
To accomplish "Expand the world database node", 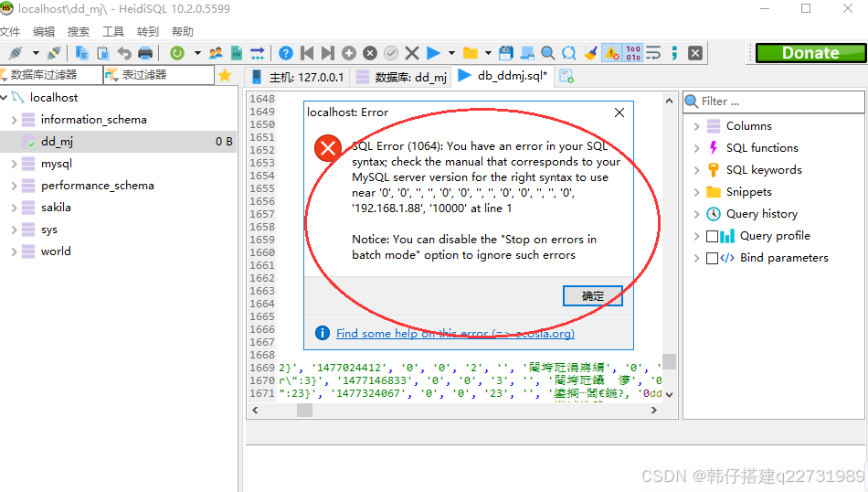I will click(14, 251).
